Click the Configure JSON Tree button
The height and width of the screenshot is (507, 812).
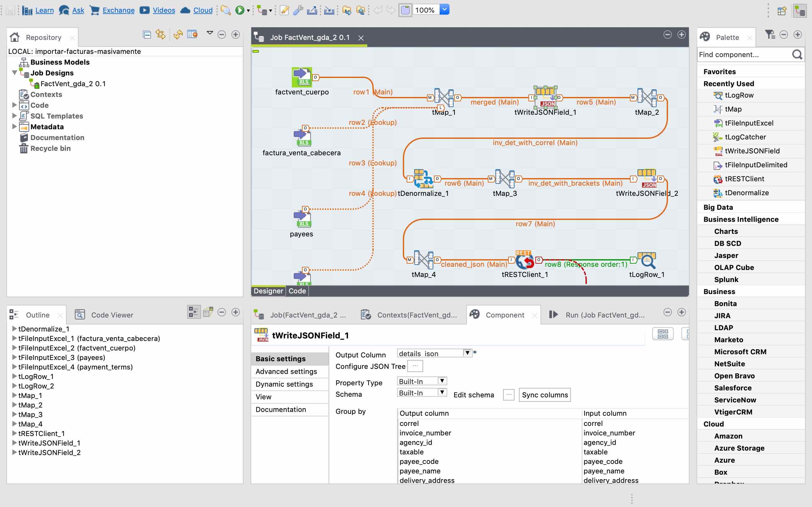[x=415, y=366]
